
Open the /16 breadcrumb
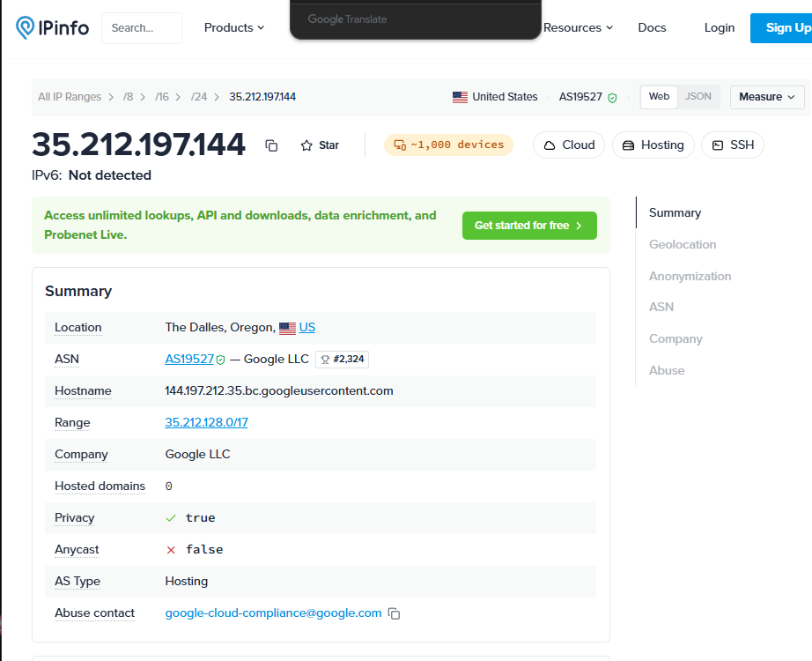coord(162,97)
